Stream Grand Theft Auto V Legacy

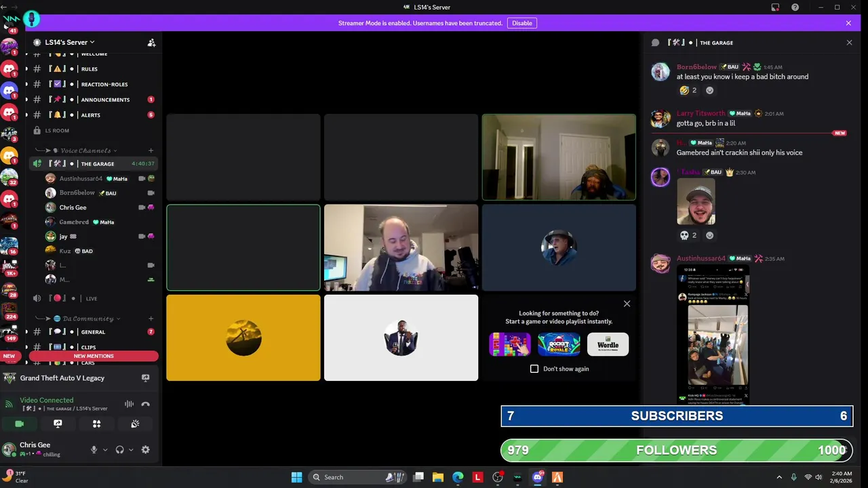pyautogui.click(x=145, y=378)
